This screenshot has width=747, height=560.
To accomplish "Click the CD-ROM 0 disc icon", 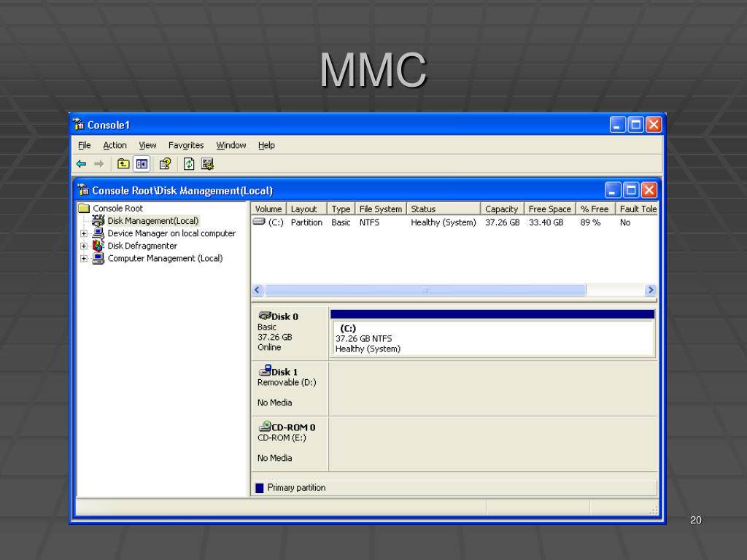I will [x=265, y=426].
